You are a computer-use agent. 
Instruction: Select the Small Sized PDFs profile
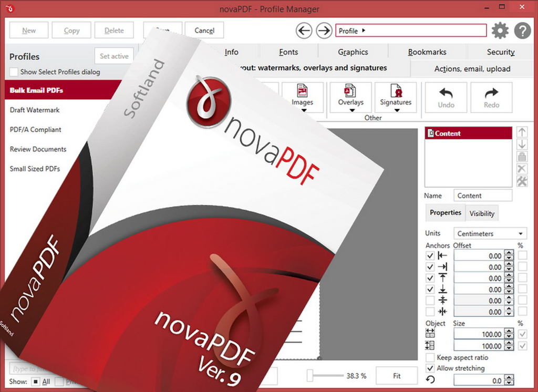click(x=35, y=169)
